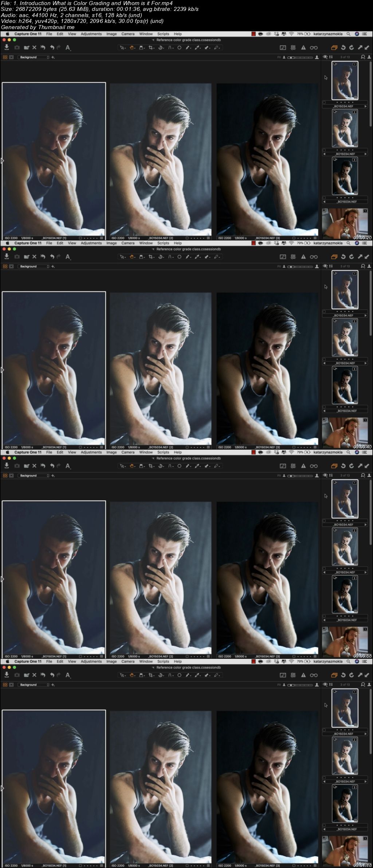
Task: Tick color tag box under thumbnail 2, 00:00:20 frame
Action: 324,150
